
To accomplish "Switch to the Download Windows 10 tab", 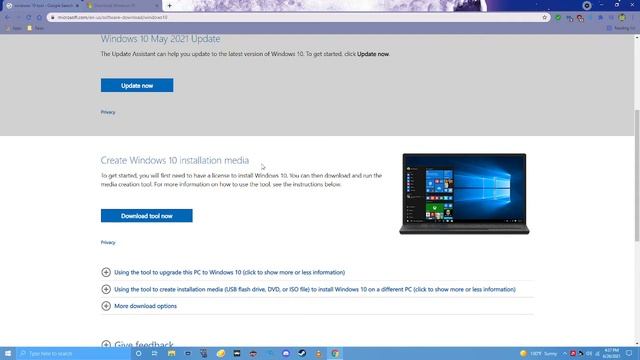I will [x=122, y=6].
